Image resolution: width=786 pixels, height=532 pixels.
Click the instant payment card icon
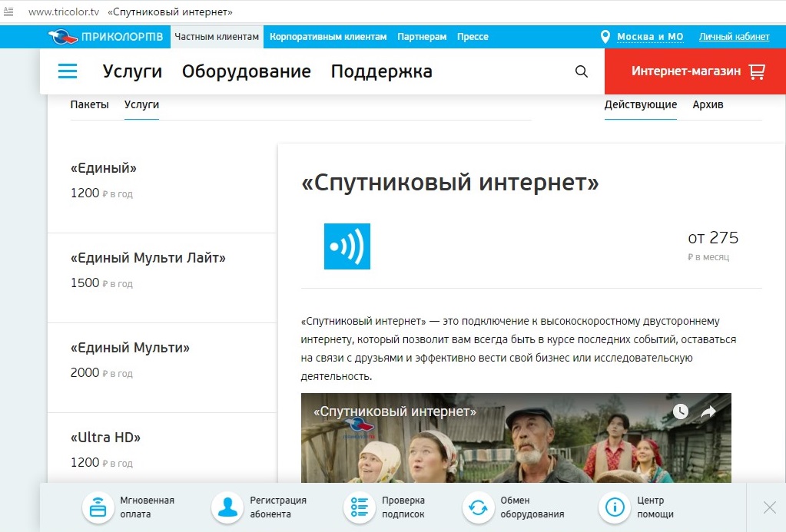(98, 507)
